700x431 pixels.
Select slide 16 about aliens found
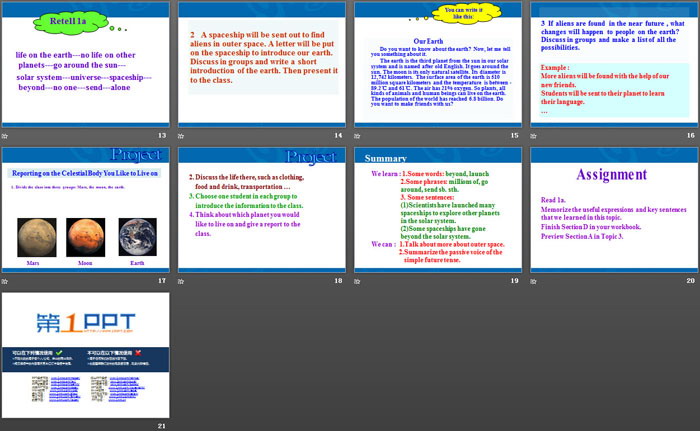pos(614,63)
